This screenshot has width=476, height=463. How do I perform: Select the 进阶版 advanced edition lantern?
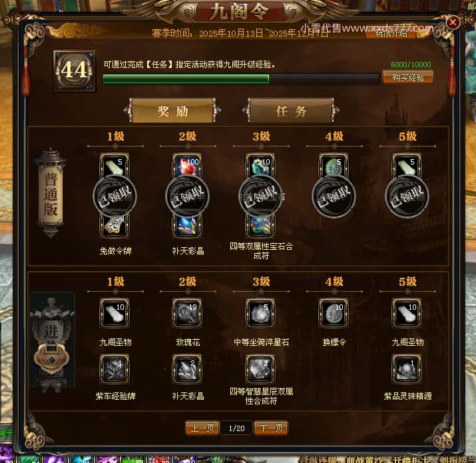click(52, 341)
